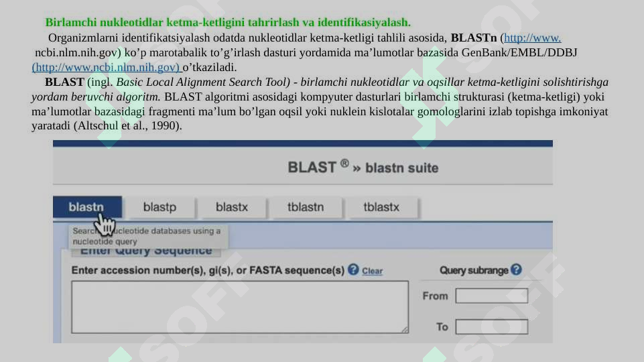Click the 'Query subrange' label

(474, 270)
